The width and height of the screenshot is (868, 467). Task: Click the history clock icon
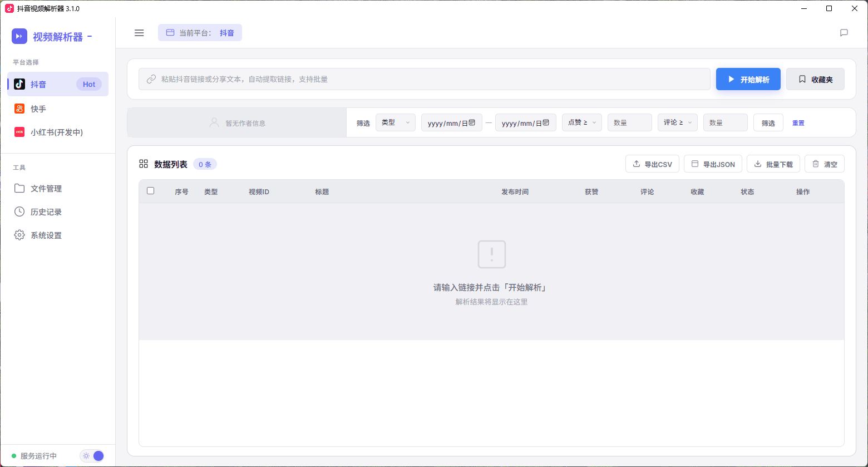point(19,212)
